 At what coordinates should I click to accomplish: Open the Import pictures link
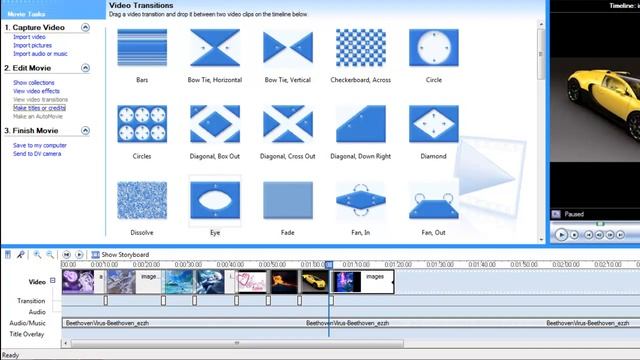point(32,45)
